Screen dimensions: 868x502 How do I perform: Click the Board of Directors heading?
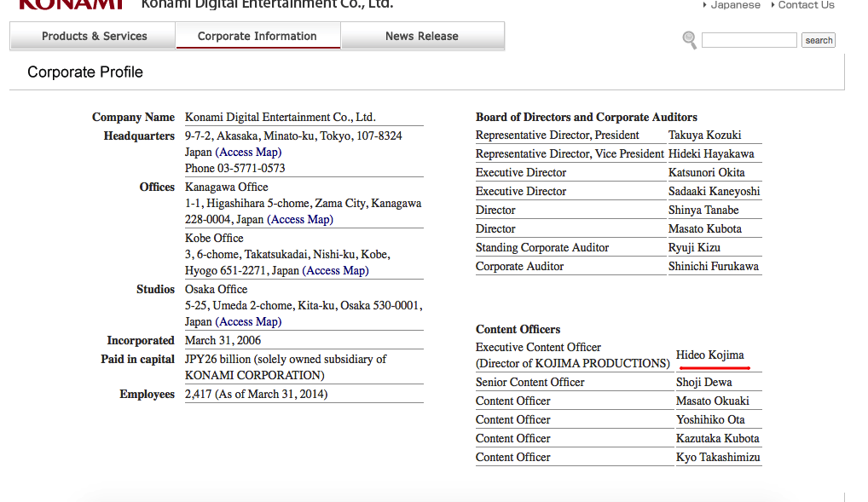tap(587, 118)
